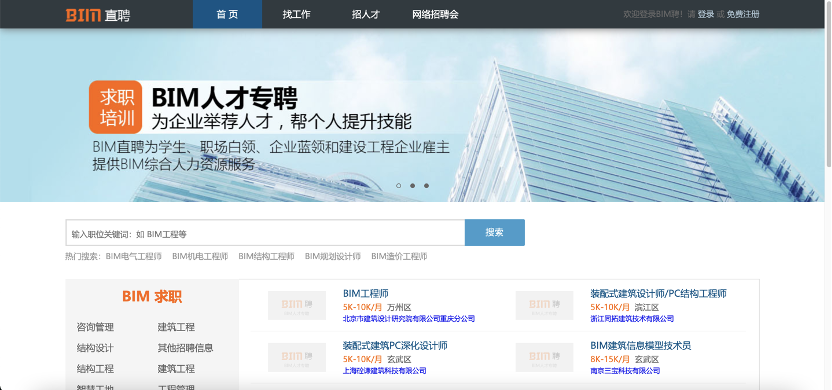Open the 结构工程 category
This screenshot has width=832, height=390.
coord(95,369)
